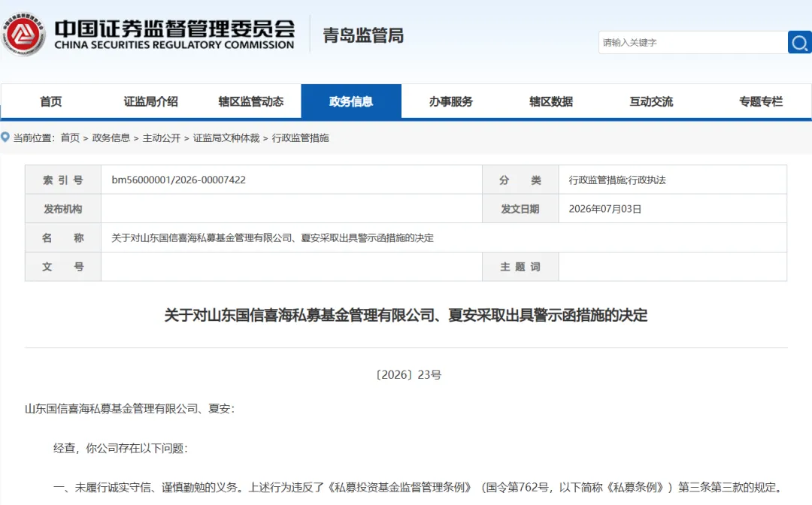The height and width of the screenshot is (505, 812).
Task: Click the date 2026年07月03日
Action: [x=604, y=209]
